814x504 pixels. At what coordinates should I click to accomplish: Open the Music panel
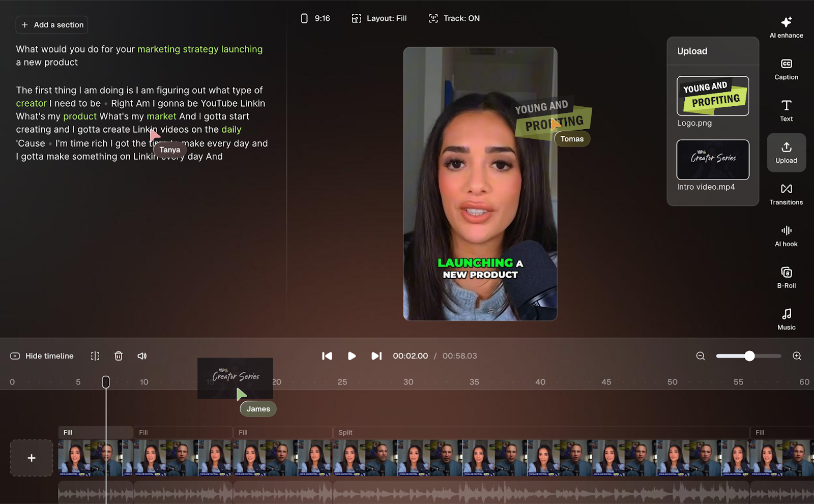point(786,319)
